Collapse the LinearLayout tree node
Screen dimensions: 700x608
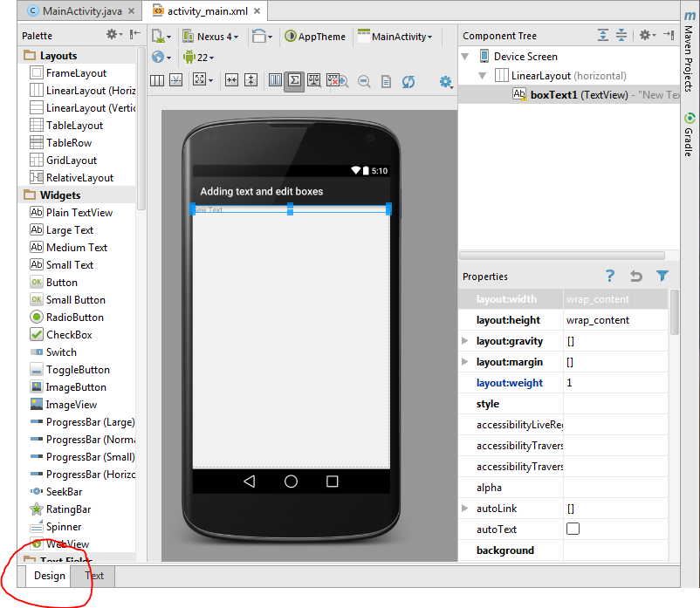click(482, 76)
